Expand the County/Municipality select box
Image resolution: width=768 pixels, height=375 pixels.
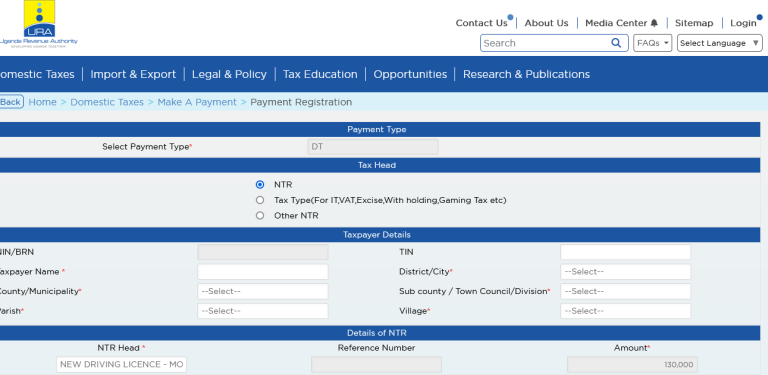263,291
